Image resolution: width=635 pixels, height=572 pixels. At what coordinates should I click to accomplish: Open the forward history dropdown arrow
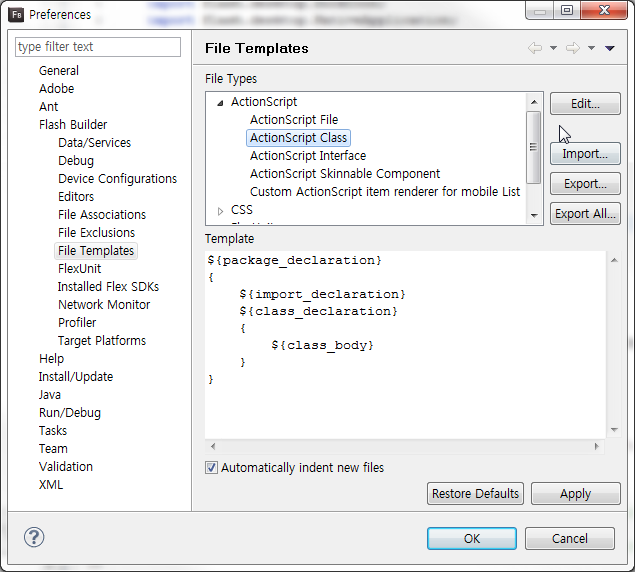[x=591, y=48]
